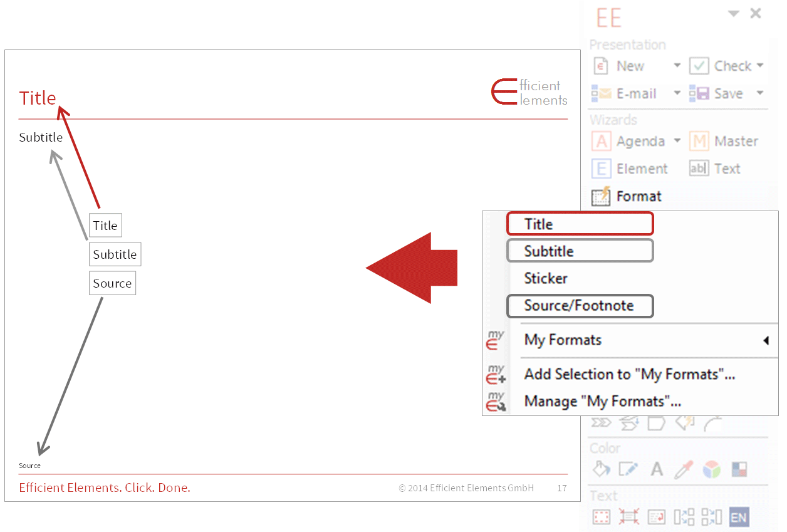
Task: Open Manage "My Formats" dialog
Action: [606, 401]
